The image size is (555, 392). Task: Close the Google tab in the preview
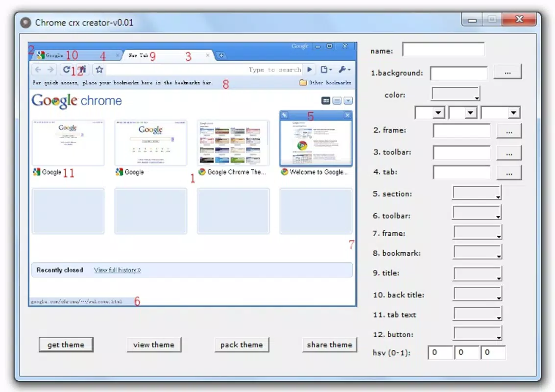117,55
